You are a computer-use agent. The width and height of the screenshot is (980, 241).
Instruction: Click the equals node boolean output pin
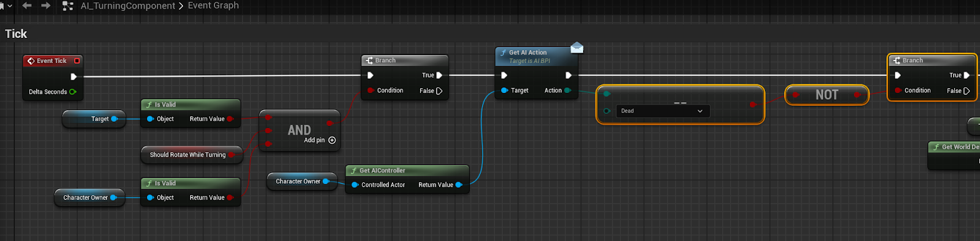(x=753, y=105)
